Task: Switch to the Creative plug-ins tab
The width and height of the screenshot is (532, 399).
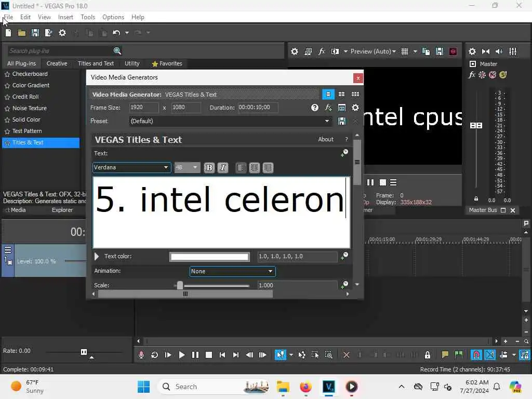Action: (57, 63)
